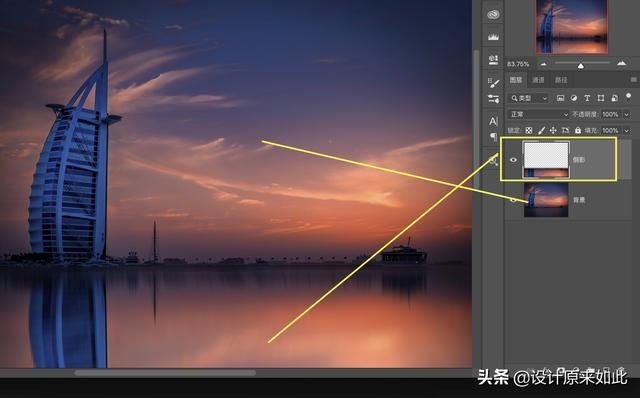Switch to the 路径 Paths tab
Viewport: 640px width, 398px height.
tap(561, 80)
